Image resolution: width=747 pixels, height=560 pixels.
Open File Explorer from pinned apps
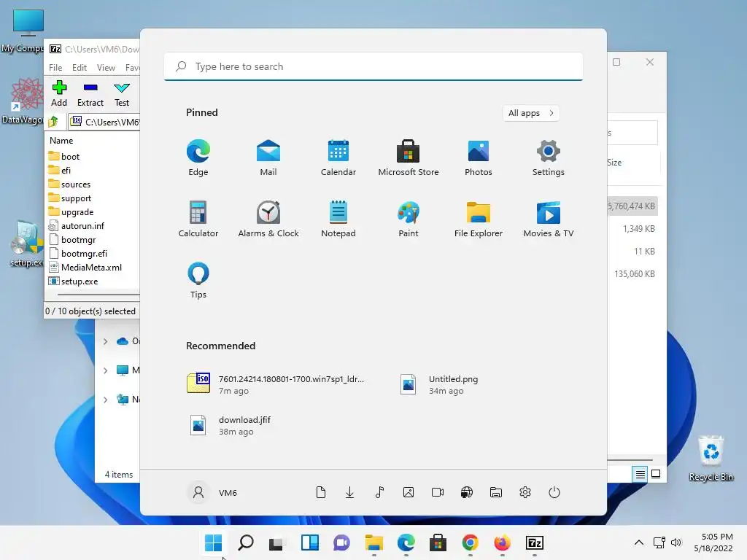479,219
